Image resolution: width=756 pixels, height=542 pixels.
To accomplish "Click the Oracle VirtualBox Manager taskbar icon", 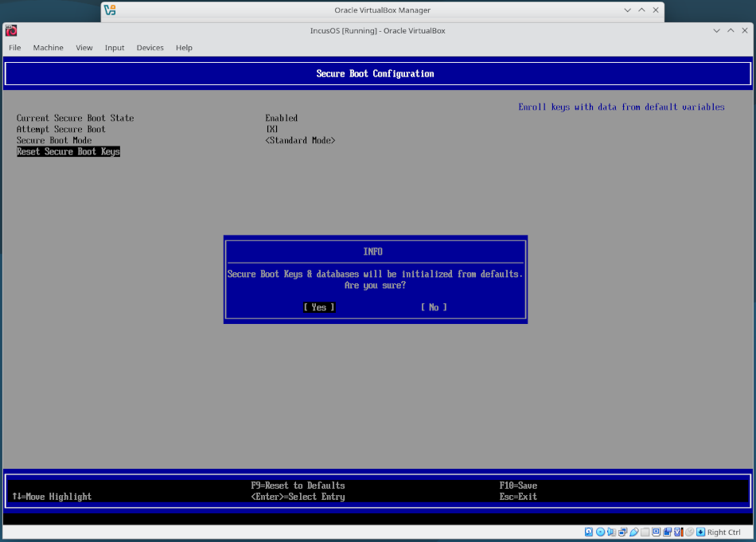I will click(110, 10).
